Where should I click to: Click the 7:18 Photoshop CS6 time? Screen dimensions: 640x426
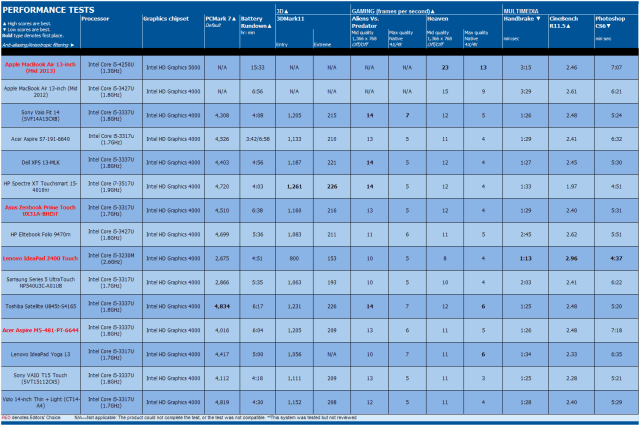(616, 330)
